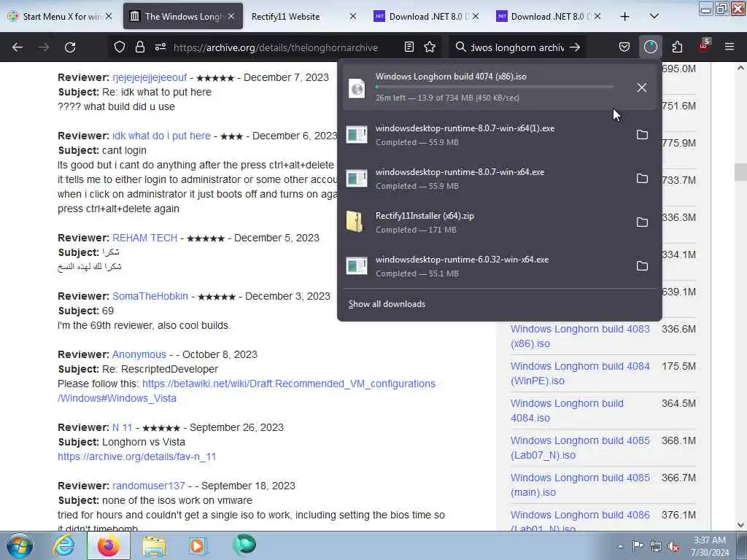Show hidden system tray icons

[x=620, y=546]
